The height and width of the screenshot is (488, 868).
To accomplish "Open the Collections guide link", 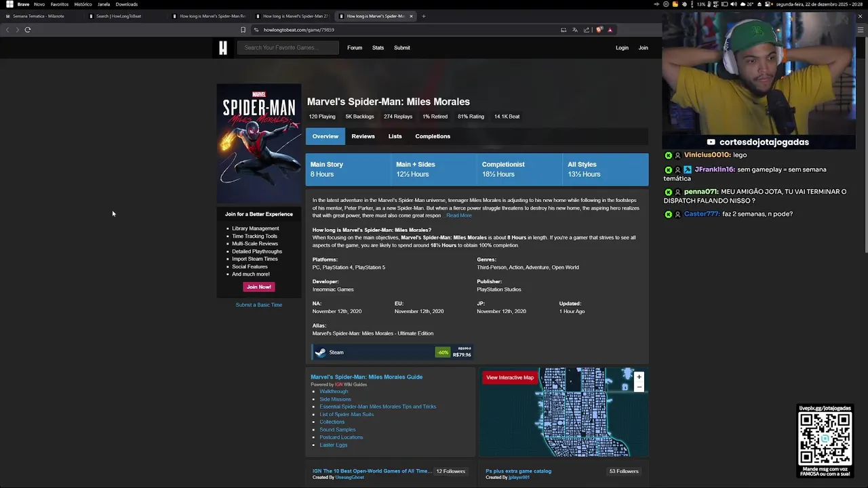I will click(x=332, y=422).
